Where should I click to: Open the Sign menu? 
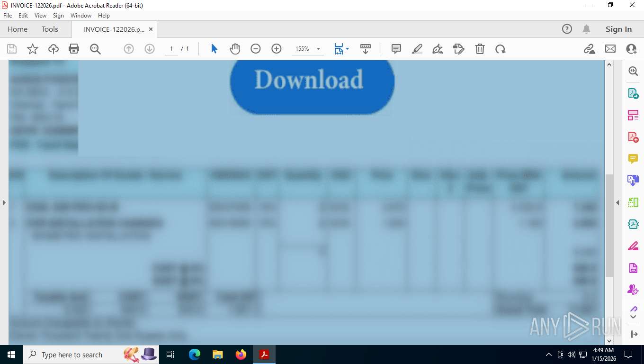click(x=58, y=16)
